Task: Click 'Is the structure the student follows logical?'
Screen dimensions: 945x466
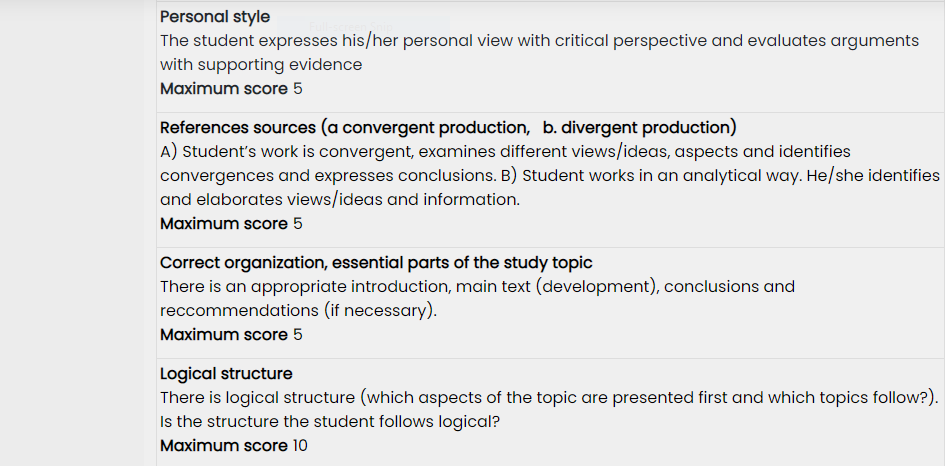Action: 330,421
